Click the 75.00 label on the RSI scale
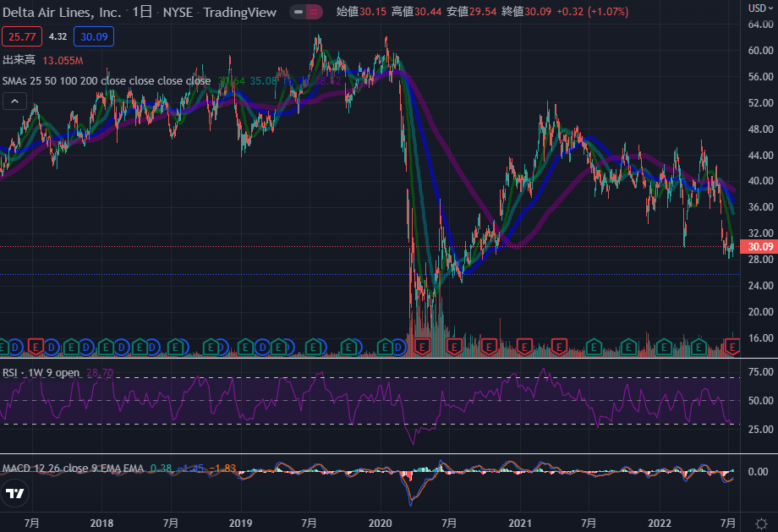 [760, 372]
